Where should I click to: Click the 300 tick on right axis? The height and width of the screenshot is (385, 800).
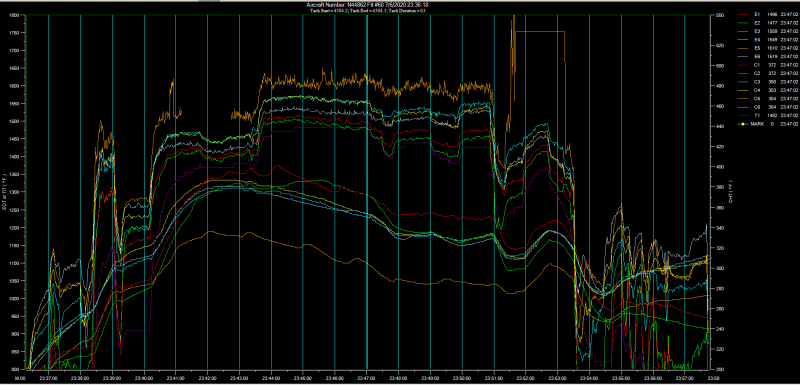pyautogui.click(x=720, y=268)
